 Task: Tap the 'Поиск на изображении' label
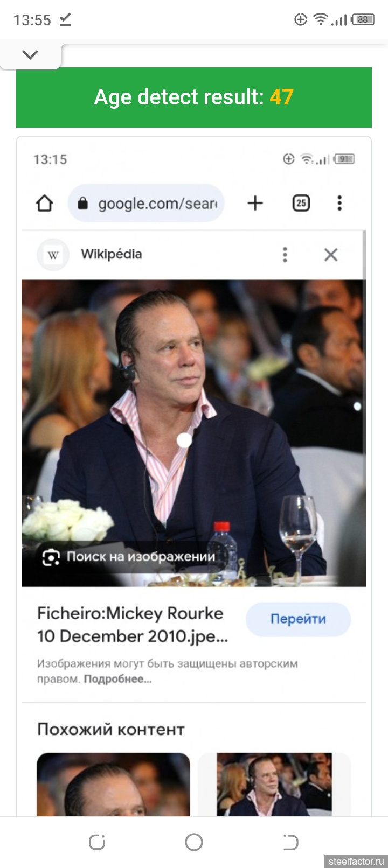141,557
